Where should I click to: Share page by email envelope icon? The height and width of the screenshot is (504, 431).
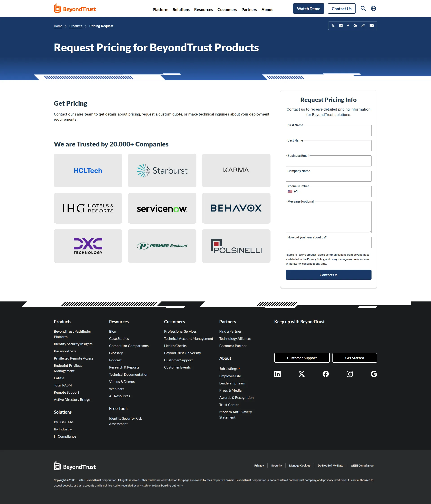pyautogui.click(x=371, y=26)
